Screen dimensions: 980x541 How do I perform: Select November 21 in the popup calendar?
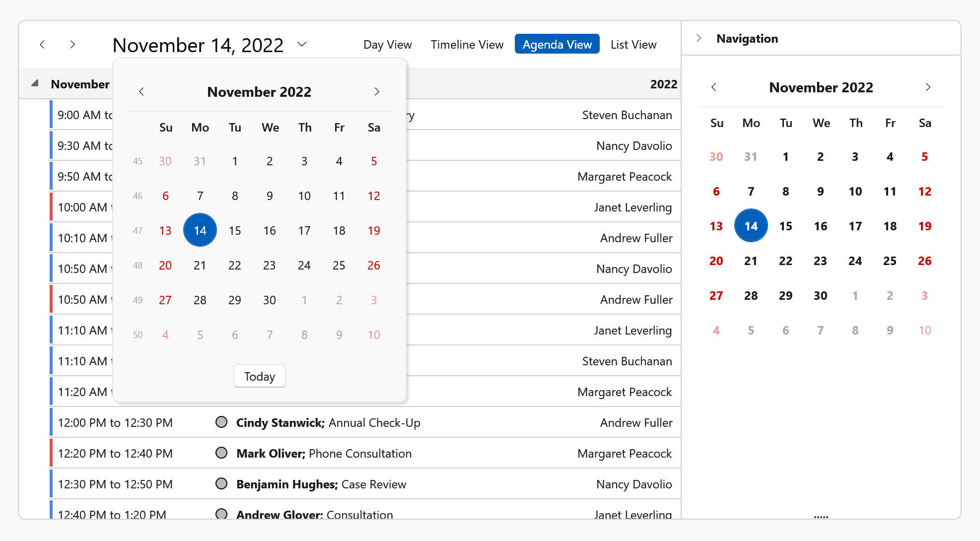[x=200, y=265]
